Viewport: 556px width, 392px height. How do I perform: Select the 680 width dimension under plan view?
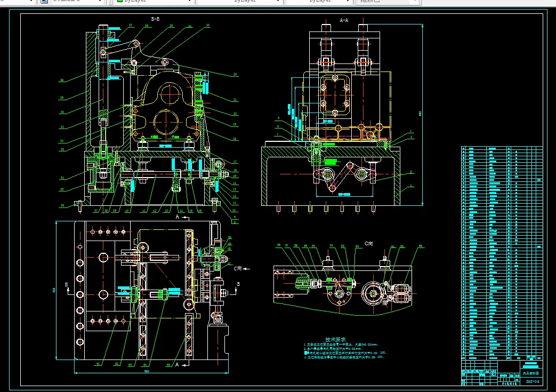click(x=147, y=371)
